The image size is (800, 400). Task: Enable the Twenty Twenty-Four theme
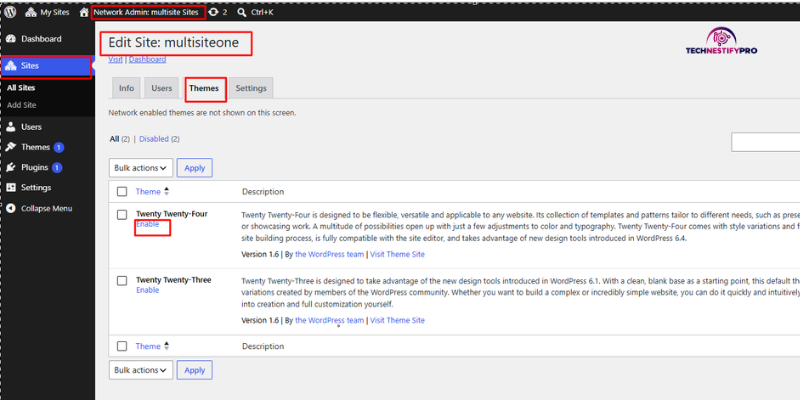click(x=147, y=224)
